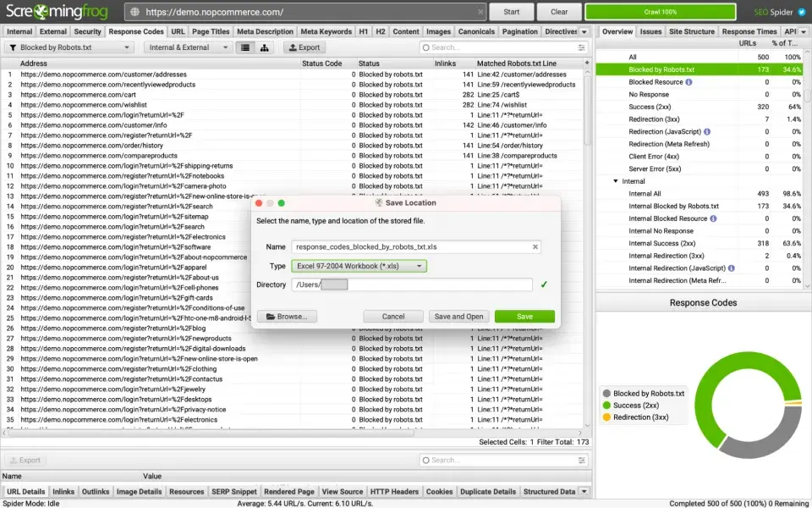Select the Client Error (4xx) row
812x508 pixels.
[x=700, y=157]
